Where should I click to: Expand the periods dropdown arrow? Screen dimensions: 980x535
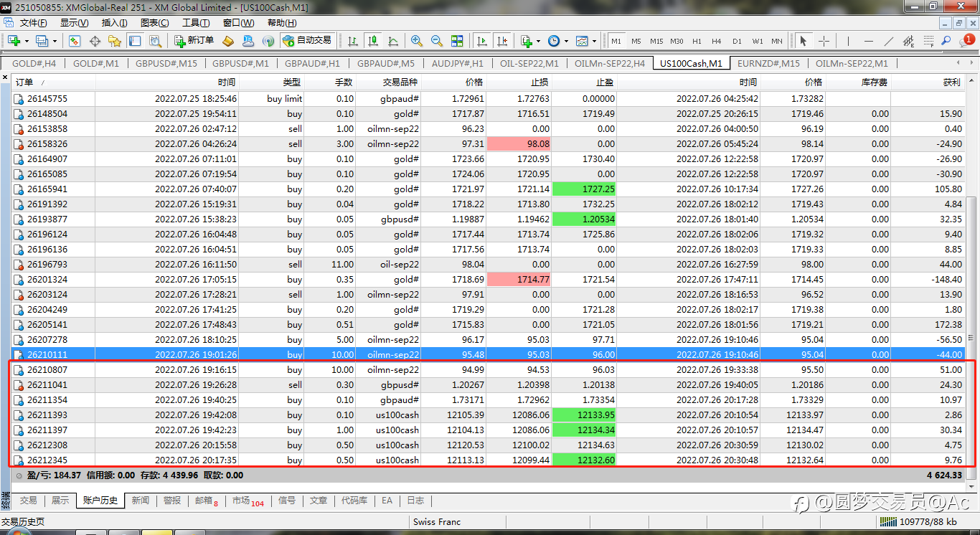pos(566,41)
